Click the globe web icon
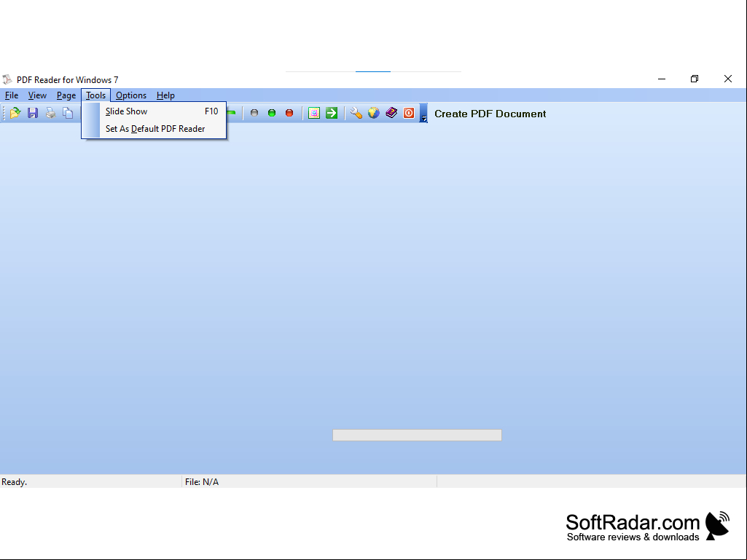 coord(373,113)
